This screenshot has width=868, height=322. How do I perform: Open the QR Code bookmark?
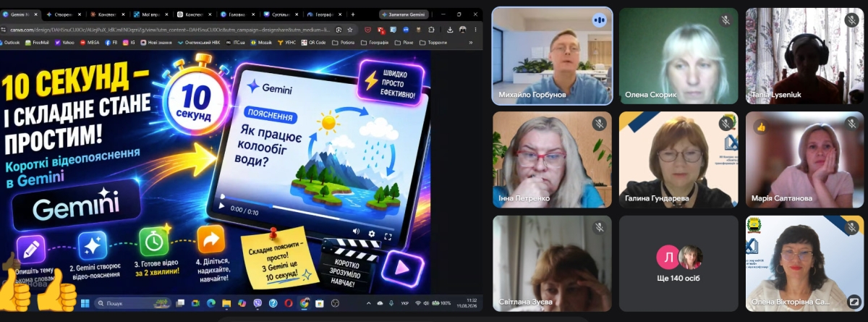(x=312, y=43)
